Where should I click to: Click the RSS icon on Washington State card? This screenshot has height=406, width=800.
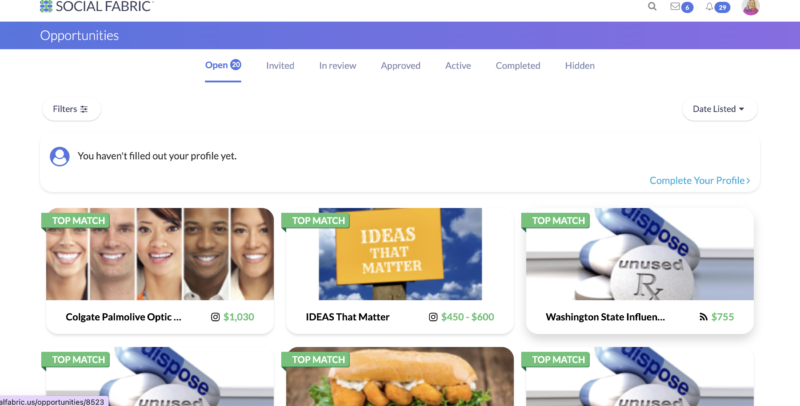click(x=704, y=317)
